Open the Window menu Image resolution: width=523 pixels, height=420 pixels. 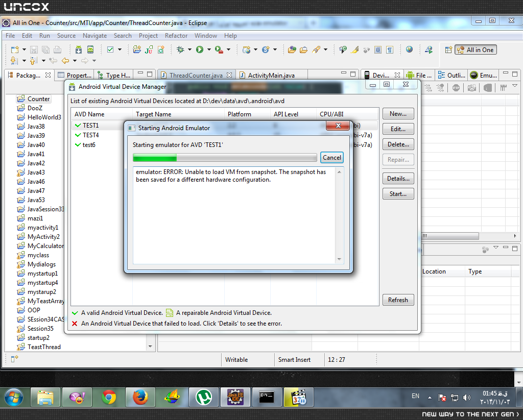tap(205, 36)
